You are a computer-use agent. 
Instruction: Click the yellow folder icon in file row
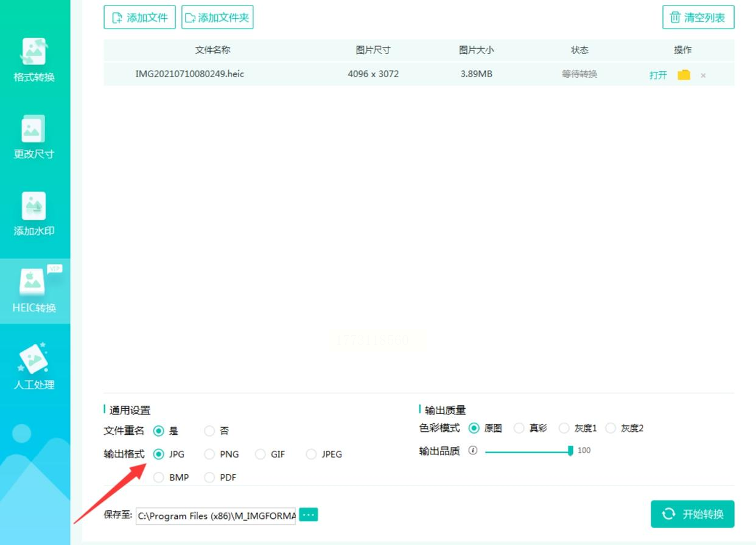(684, 75)
